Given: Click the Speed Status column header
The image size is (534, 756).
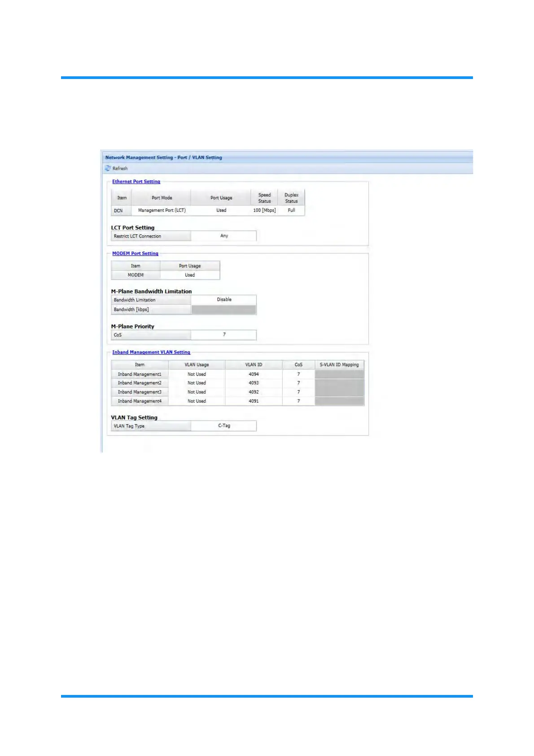Looking at the screenshot, I should [264, 198].
